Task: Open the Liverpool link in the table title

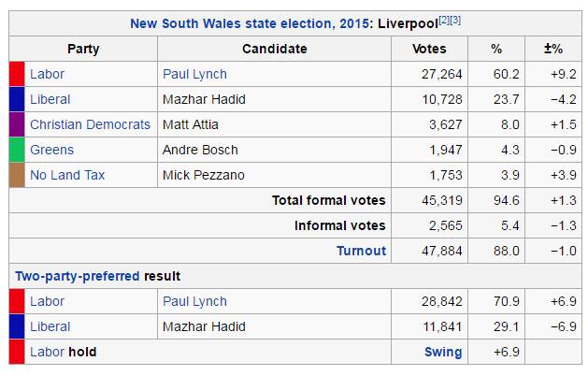Action: (409, 22)
